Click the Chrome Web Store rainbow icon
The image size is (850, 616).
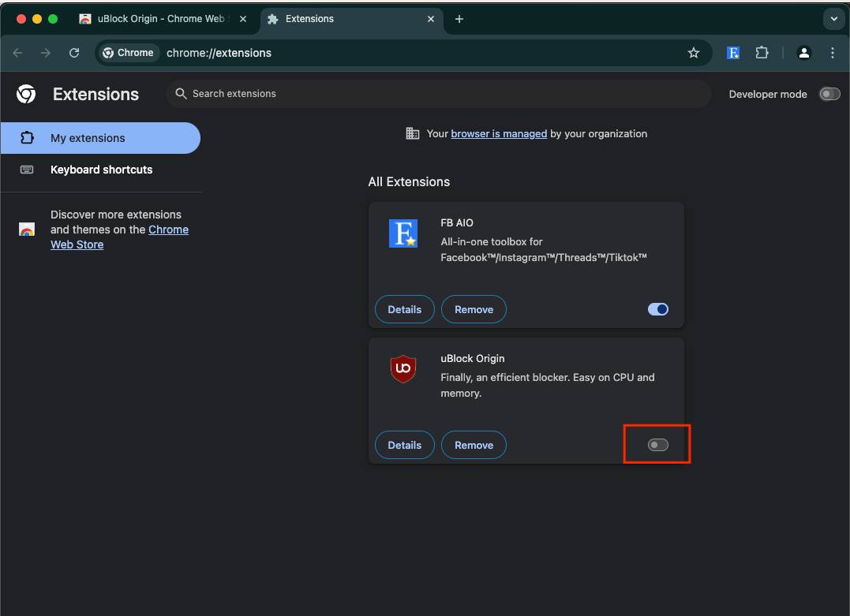27,230
